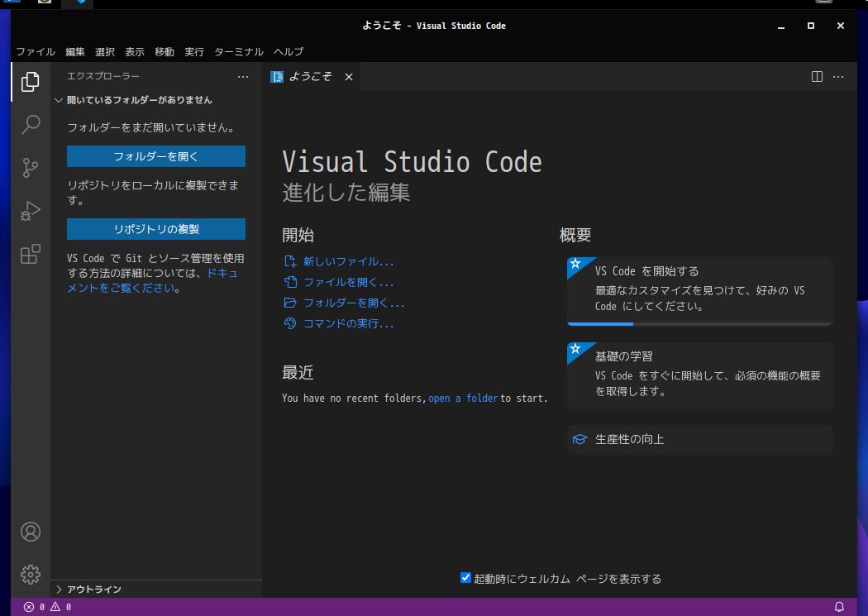868x616 pixels.
Task: Click progress bar under VS Code を開始する
Action: pyautogui.click(x=699, y=324)
